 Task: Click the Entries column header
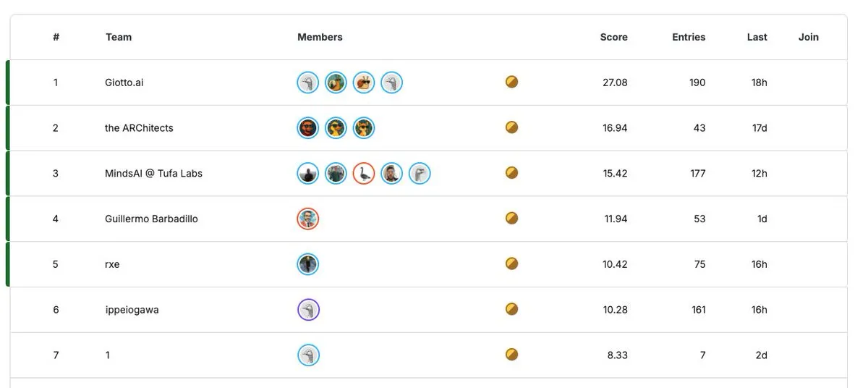click(689, 37)
